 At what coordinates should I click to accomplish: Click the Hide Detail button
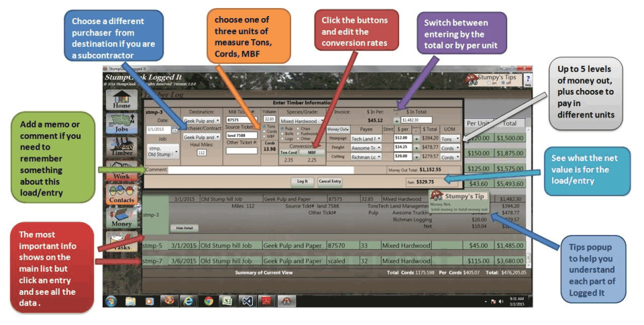[184, 228]
